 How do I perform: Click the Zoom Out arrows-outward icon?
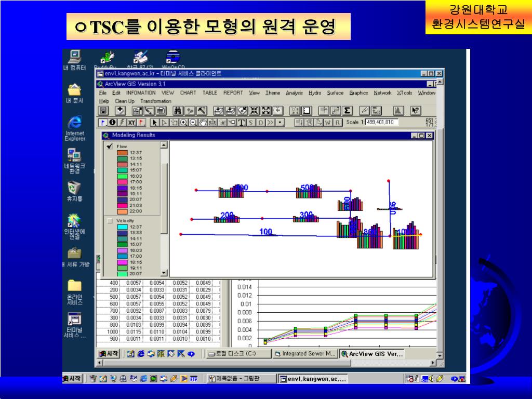click(266, 111)
